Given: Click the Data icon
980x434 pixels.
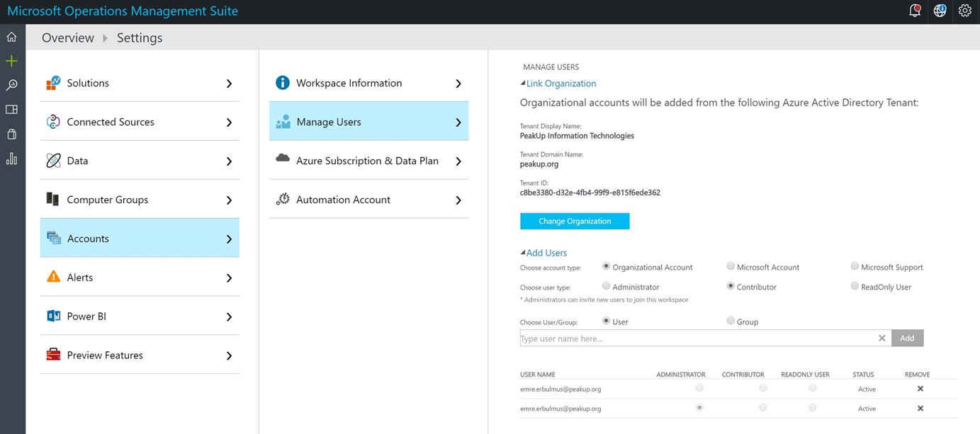Looking at the screenshot, I should [53, 161].
